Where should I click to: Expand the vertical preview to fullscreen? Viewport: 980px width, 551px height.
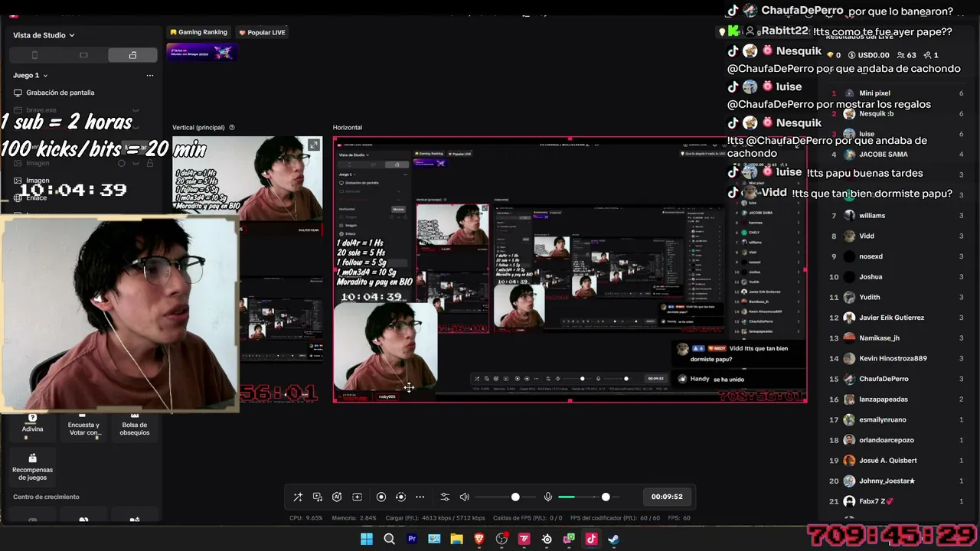[314, 145]
